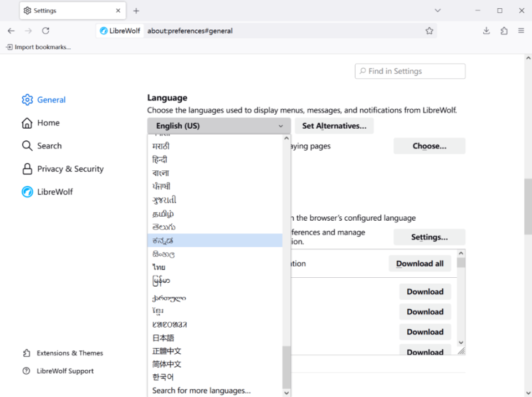This screenshot has width=532, height=397.
Task: Select বাংলা from the language list
Action: click(215, 173)
